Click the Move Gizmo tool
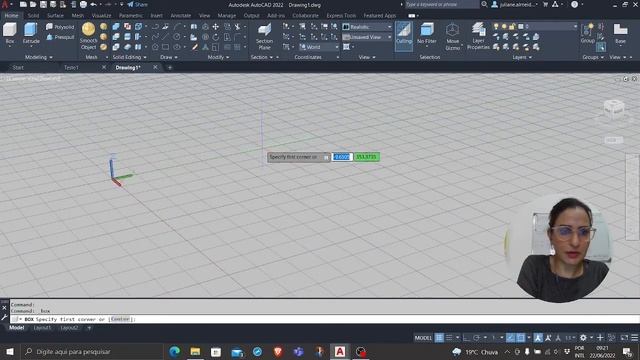 [452, 36]
